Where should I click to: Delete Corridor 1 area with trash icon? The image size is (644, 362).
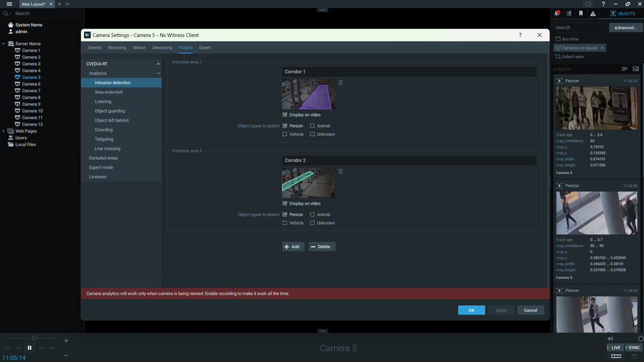coord(341,83)
